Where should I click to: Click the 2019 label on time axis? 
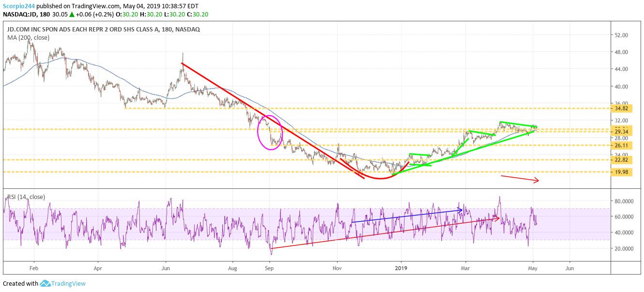tap(401, 267)
